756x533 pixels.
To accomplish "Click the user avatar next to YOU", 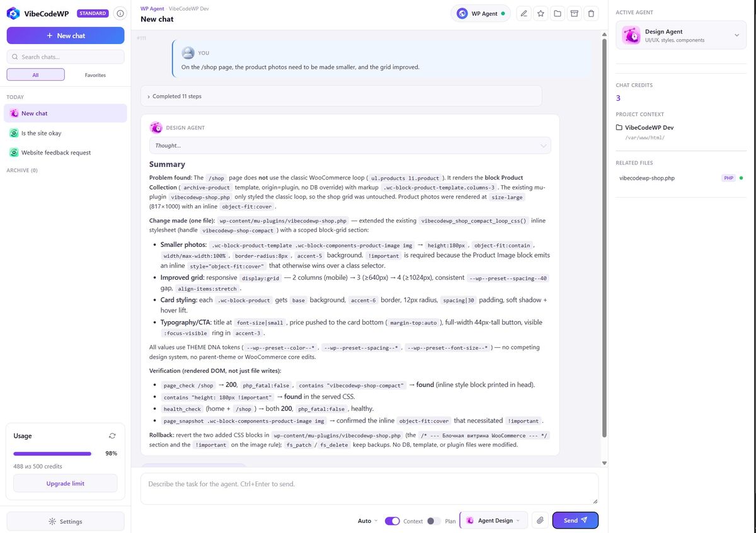I will coord(188,53).
